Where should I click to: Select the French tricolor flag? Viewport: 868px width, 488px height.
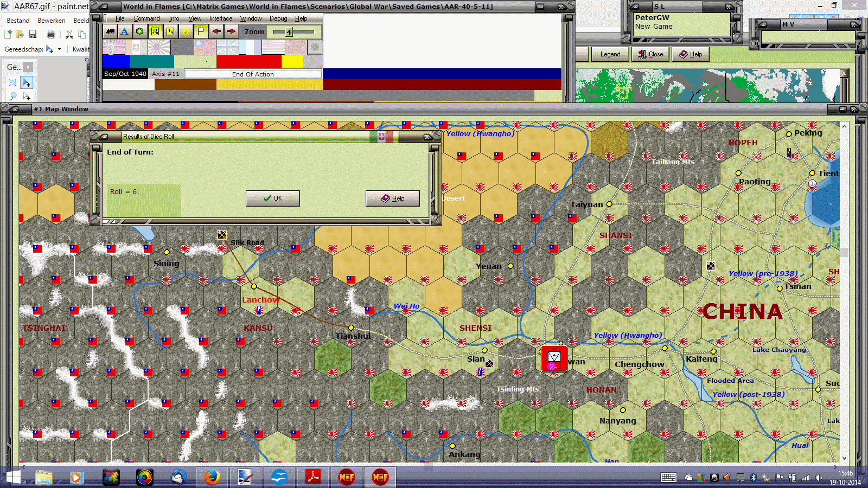point(250,48)
